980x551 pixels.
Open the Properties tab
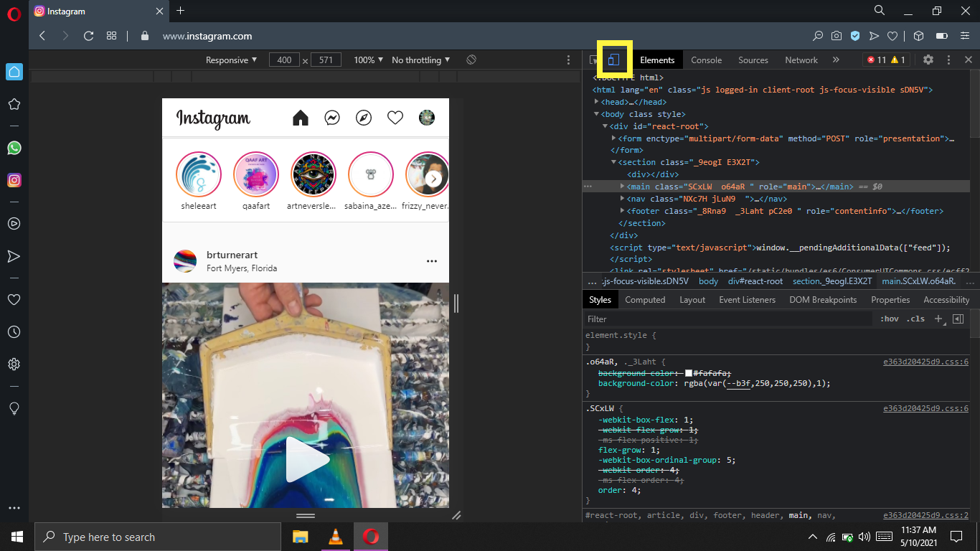point(890,300)
